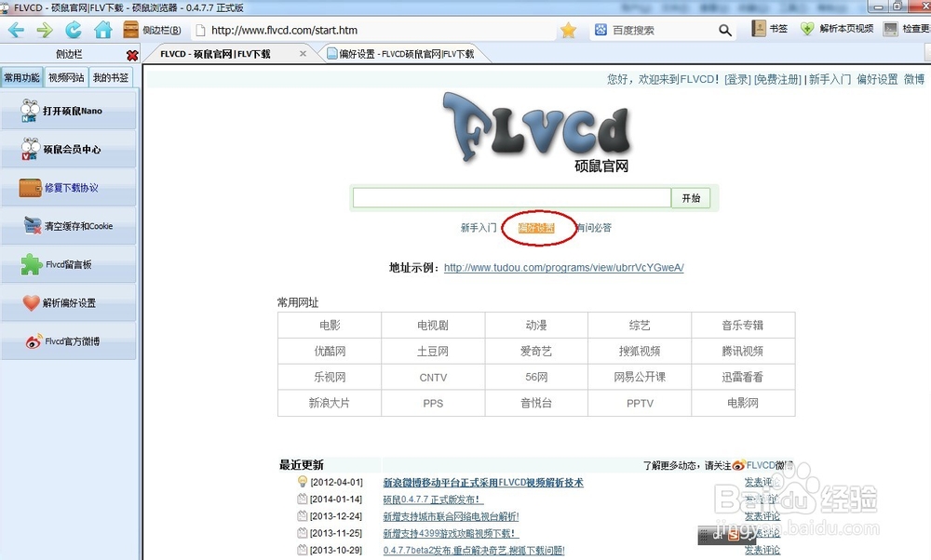Open 迅雷看看 site link
Image resolution: width=931 pixels, height=560 pixels.
743,378
